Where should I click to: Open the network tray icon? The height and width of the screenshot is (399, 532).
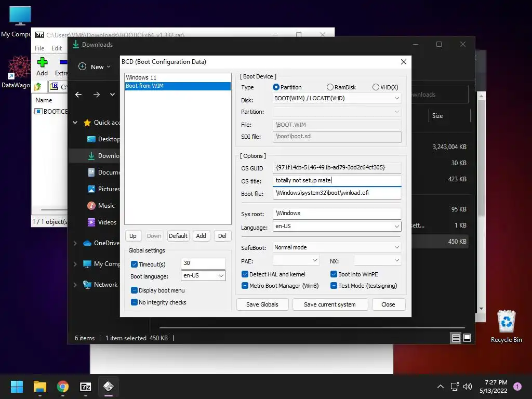[455, 387]
